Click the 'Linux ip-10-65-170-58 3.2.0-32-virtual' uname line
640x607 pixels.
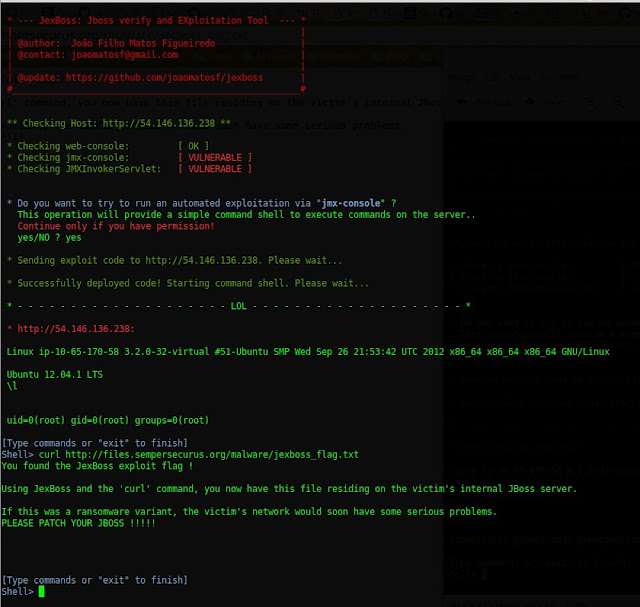[308, 352]
